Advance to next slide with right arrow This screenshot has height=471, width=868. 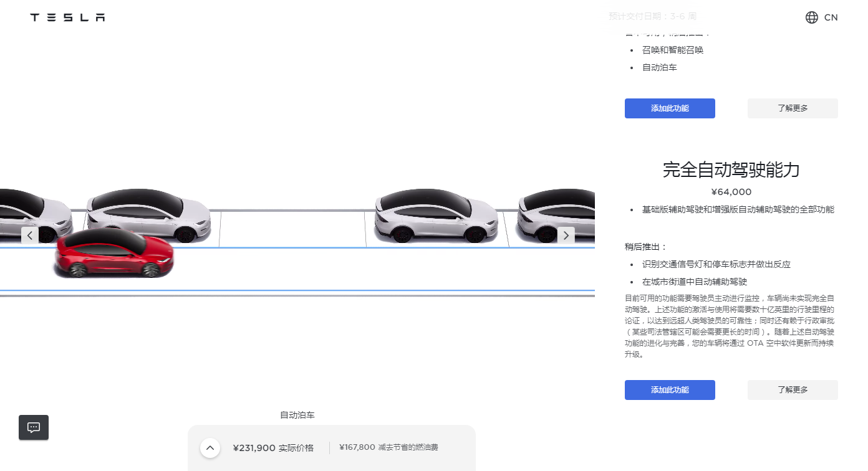click(x=566, y=235)
